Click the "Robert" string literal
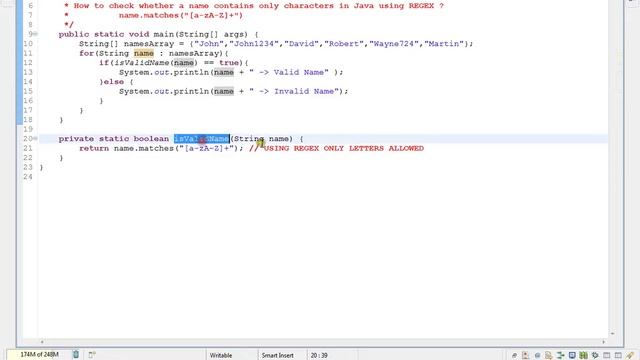 click(x=344, y=44)
